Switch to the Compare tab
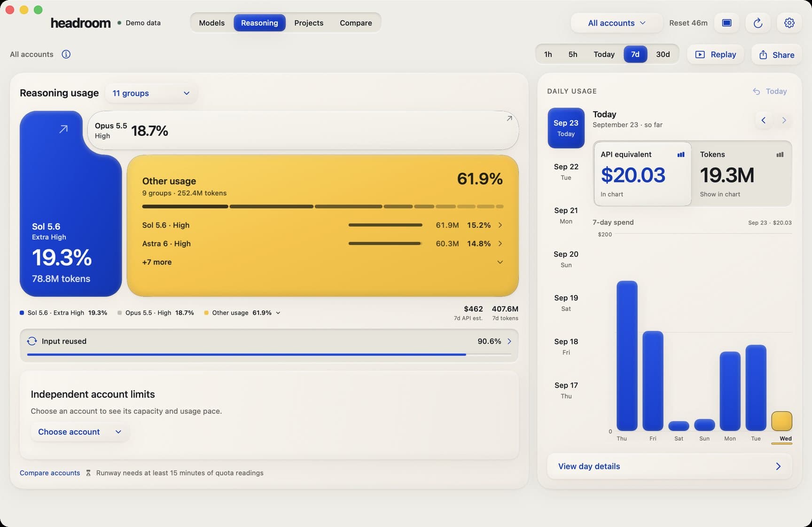Screen dimensions: 812x527 click(x=356, y=23)
